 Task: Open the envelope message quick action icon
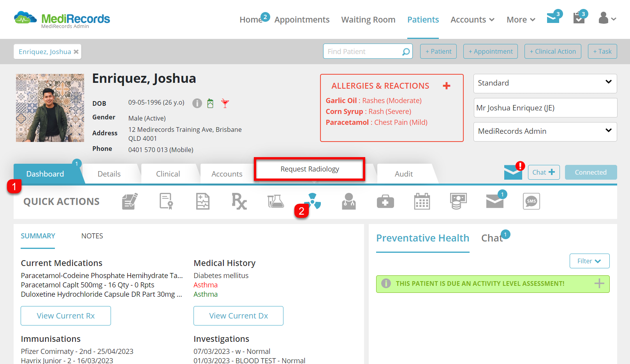pos(495,201)
